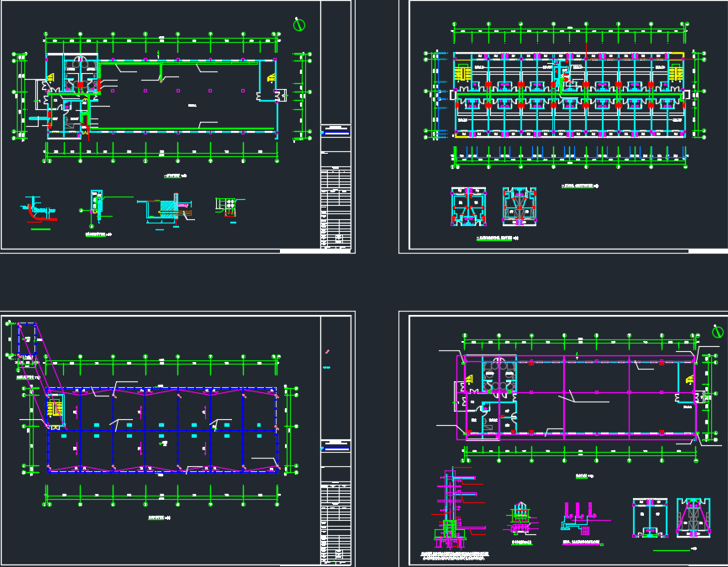The image size is (728, 567).
Task: Select the left enlarged unit plan below the top-right floor plan
Action: tap(468, 207)
